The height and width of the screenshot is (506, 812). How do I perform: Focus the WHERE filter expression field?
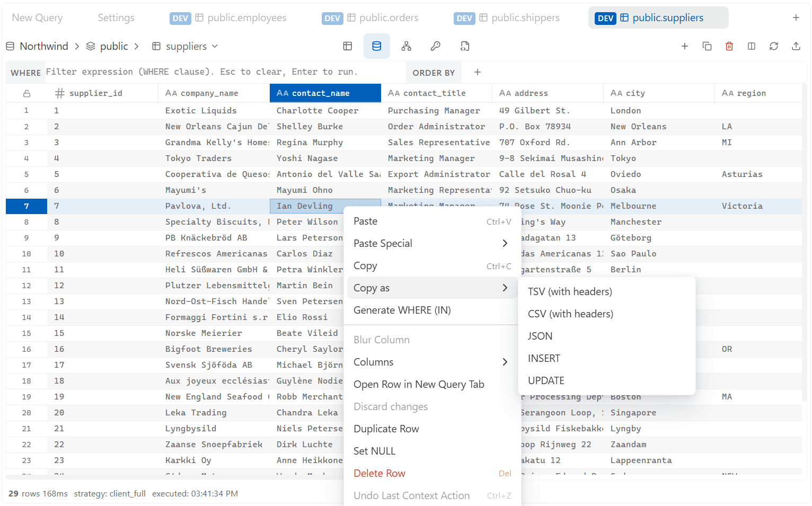point(225,72)
